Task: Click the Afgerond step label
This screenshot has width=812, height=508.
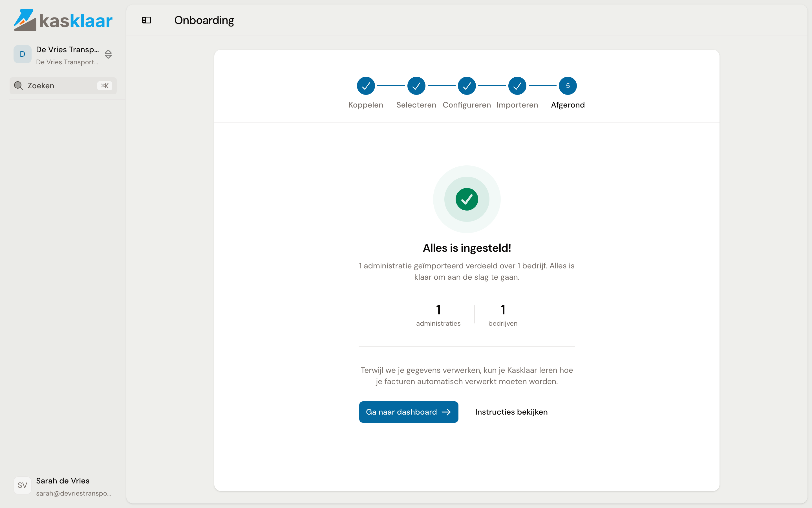Action: tap(568, 105)
